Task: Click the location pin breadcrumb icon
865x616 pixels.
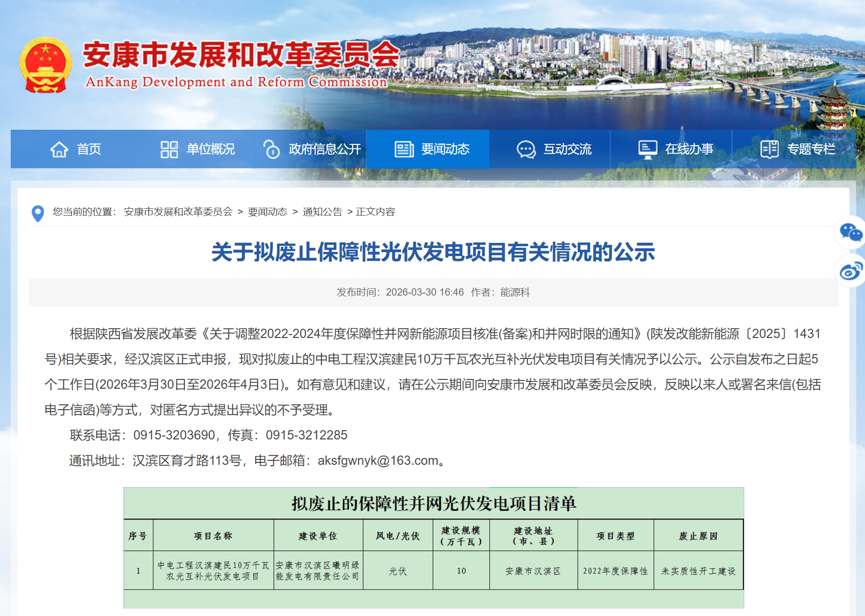Action: 38,213
